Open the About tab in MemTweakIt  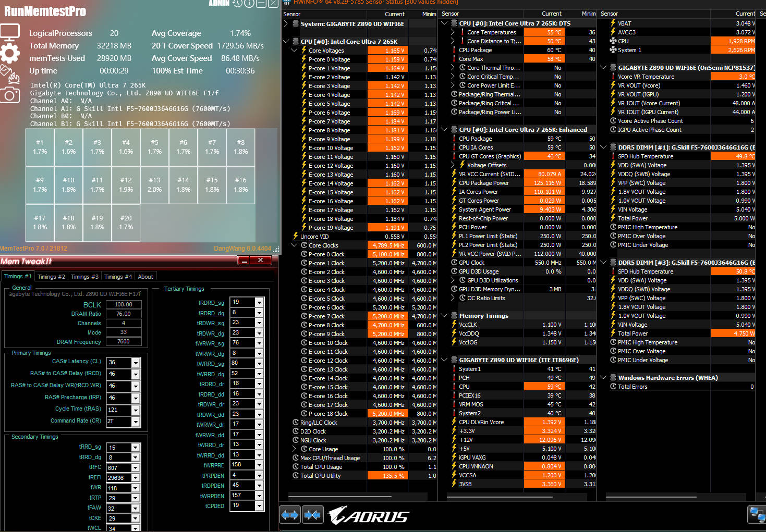pyautogui.click(x=145, y=277)
